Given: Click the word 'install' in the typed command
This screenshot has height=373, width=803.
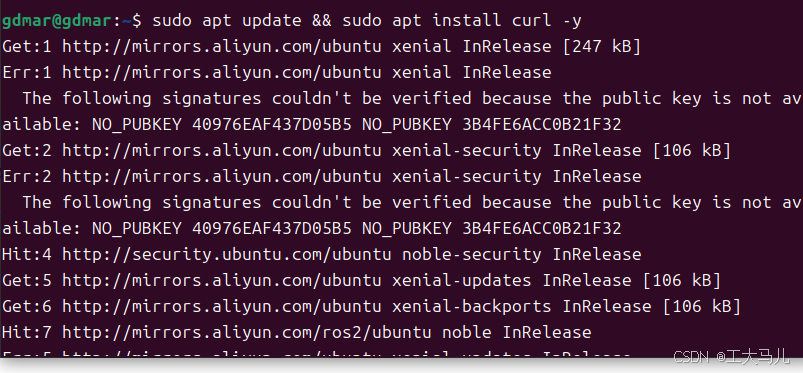Looking at the screenshot, I should click(x=466, y=20).
